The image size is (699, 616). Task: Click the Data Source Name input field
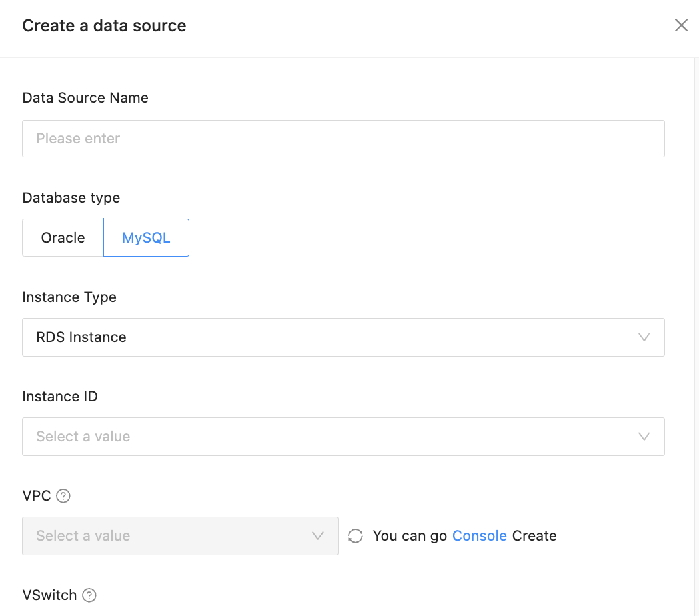point(343,139)
